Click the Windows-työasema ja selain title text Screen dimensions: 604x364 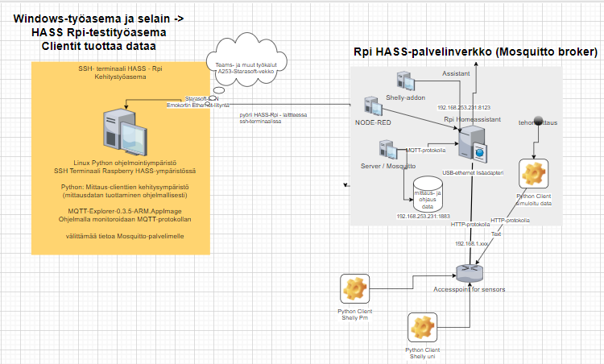pyautogui.click(x=98, y=32)
